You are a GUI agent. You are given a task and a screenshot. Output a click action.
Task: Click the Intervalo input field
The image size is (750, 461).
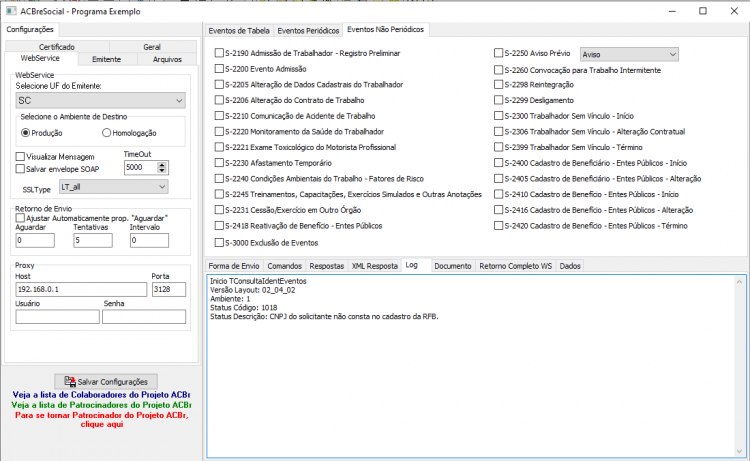[x=149, y=241]
